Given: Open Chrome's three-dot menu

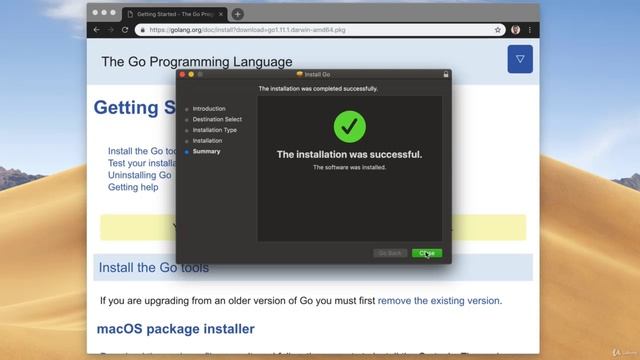Looking at the screenshot, I should [530, 30].
